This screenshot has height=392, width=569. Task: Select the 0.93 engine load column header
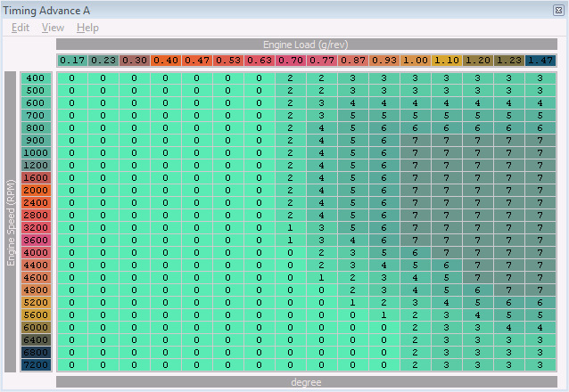[x=383, y=61]
